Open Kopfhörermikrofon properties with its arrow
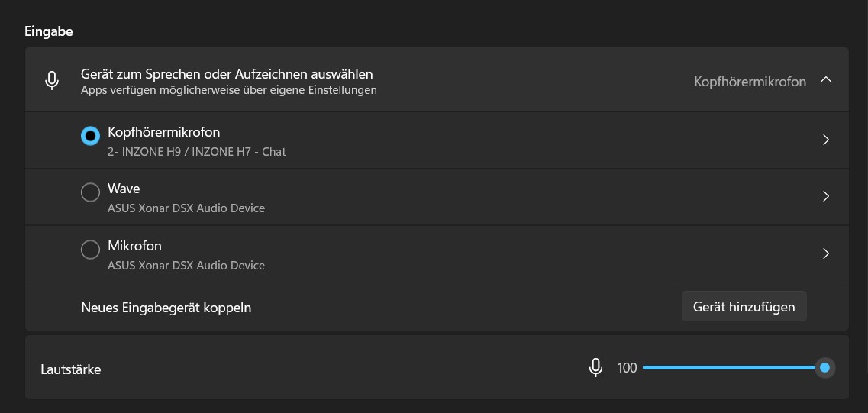The height and width of the screenshot is (413, 868). tap(825, 140)
